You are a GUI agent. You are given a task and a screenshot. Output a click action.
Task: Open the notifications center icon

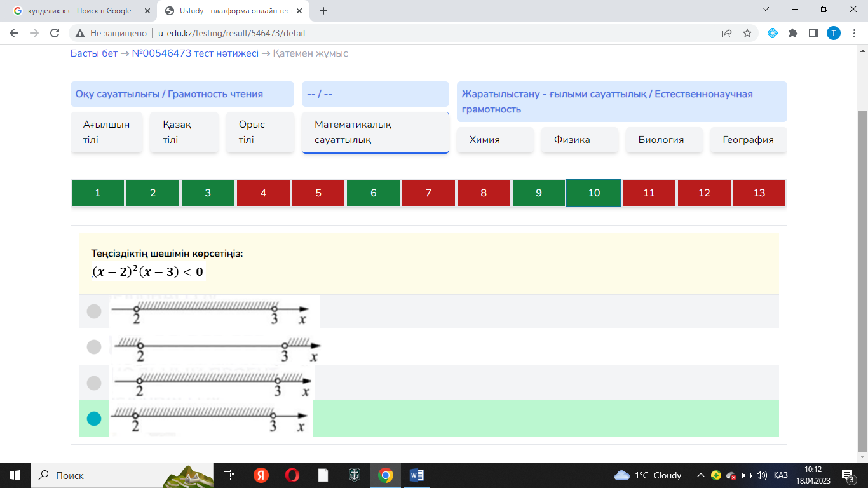point(848,475)
